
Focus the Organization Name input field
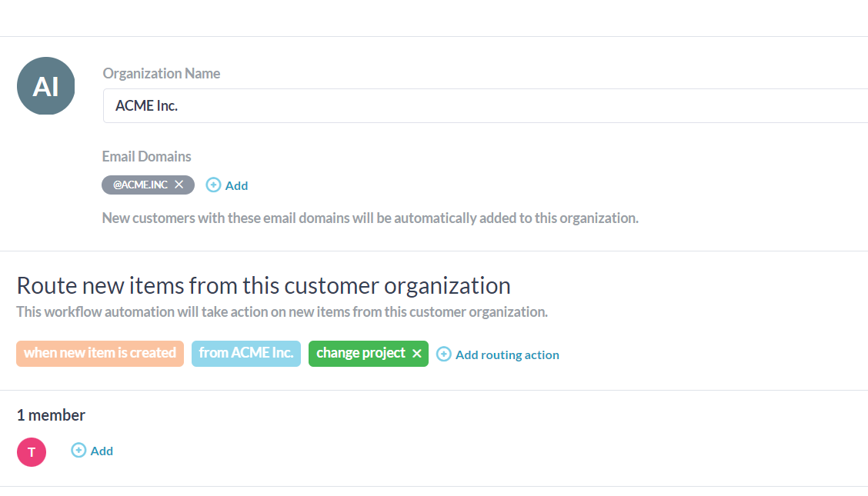click(486, 105)
